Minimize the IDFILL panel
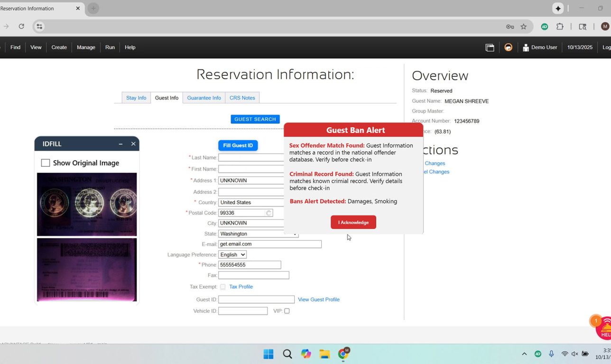 click(x=120, y=144)
